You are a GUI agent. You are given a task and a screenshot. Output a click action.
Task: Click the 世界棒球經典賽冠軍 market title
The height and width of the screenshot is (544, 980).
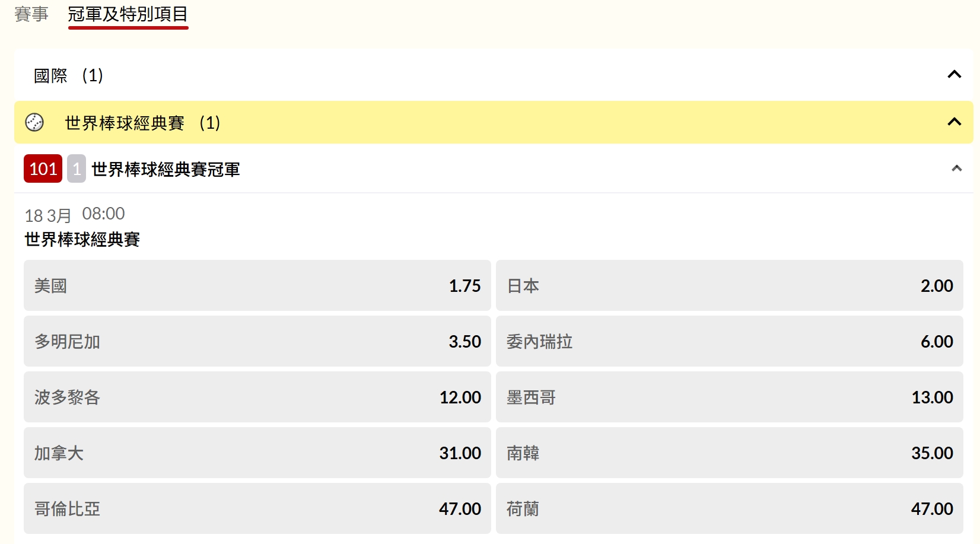166,170
